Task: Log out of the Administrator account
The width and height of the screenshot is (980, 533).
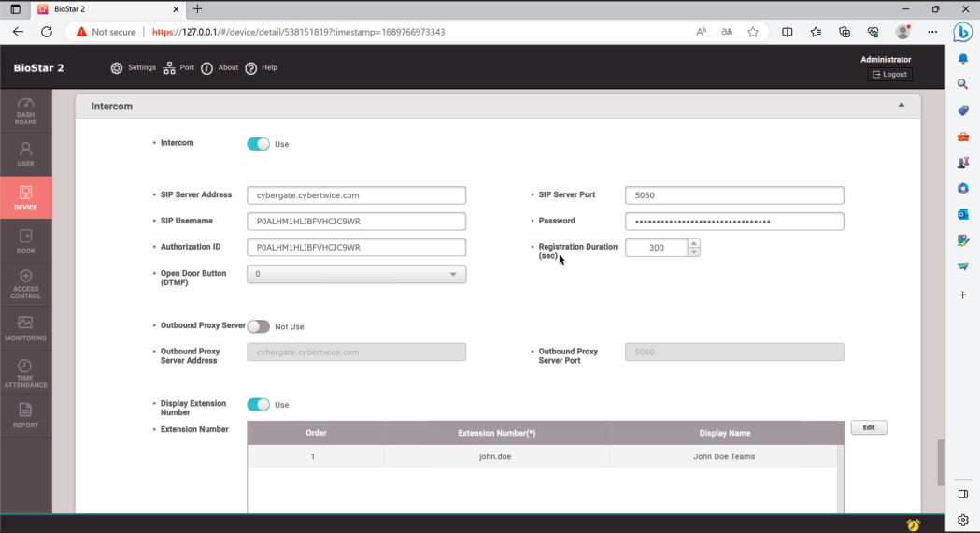Action: (x=889, y=74)
